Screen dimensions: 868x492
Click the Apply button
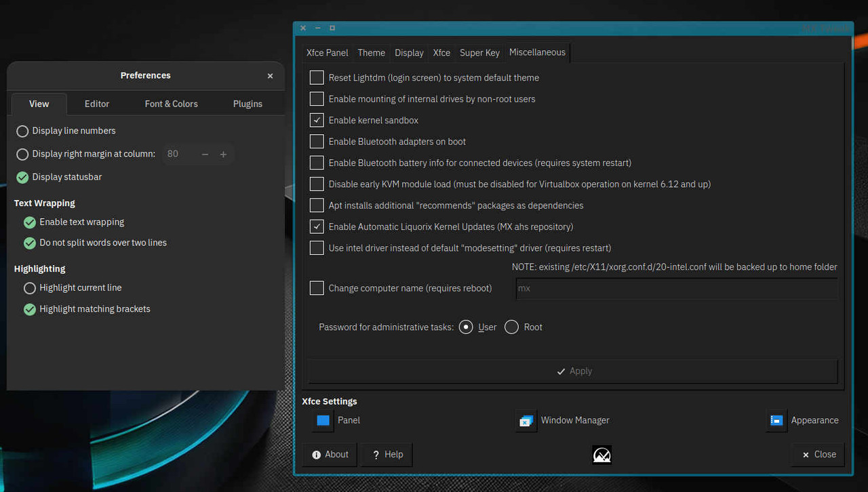[574, 371]
